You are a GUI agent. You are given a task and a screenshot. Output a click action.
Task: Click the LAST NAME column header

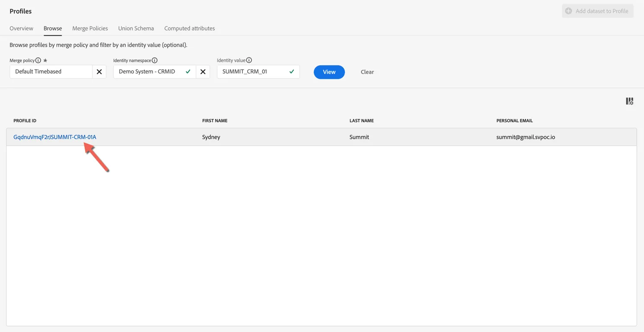[362, 121]
